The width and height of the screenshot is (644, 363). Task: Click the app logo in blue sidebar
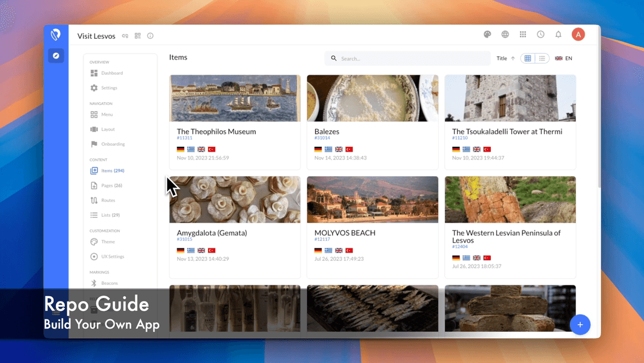56,35
